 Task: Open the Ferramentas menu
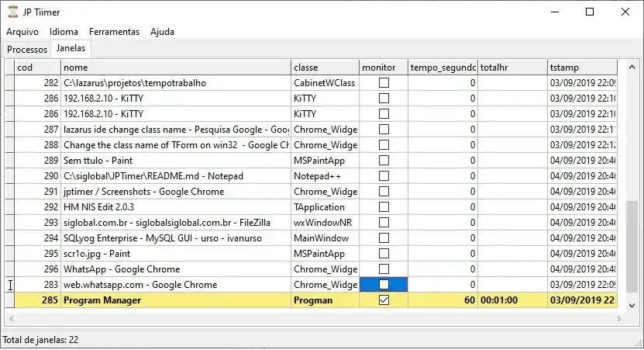click(x=114, y=32)
